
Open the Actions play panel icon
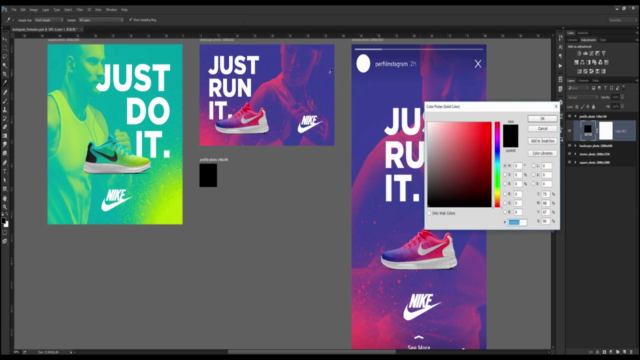560,66
